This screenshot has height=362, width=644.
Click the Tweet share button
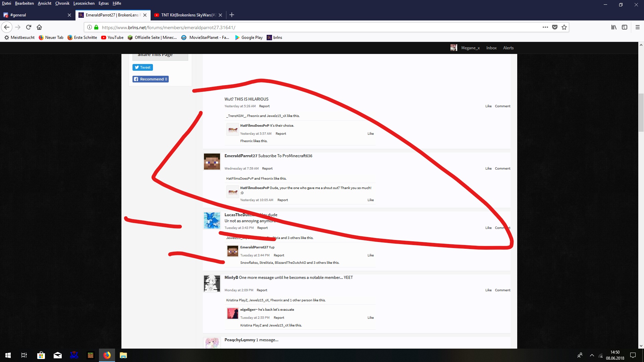coord(143,67)
